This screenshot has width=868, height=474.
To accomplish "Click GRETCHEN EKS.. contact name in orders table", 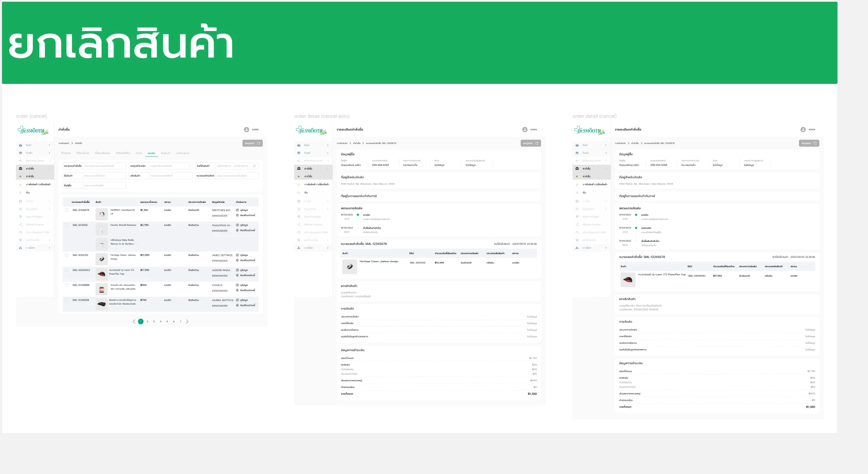I will coord(221,210).
